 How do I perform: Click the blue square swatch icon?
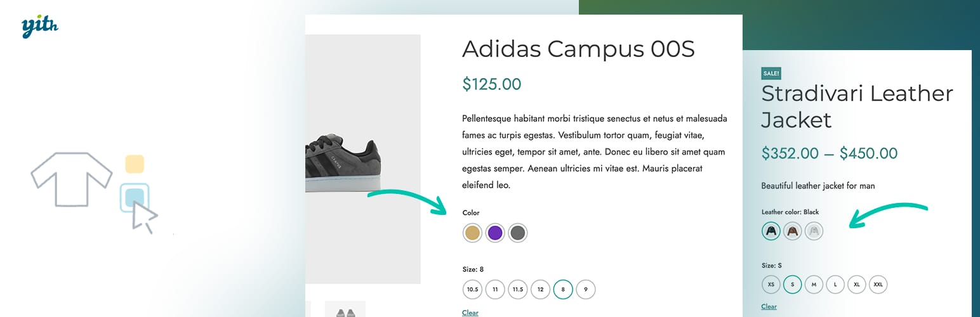point(135,197)
